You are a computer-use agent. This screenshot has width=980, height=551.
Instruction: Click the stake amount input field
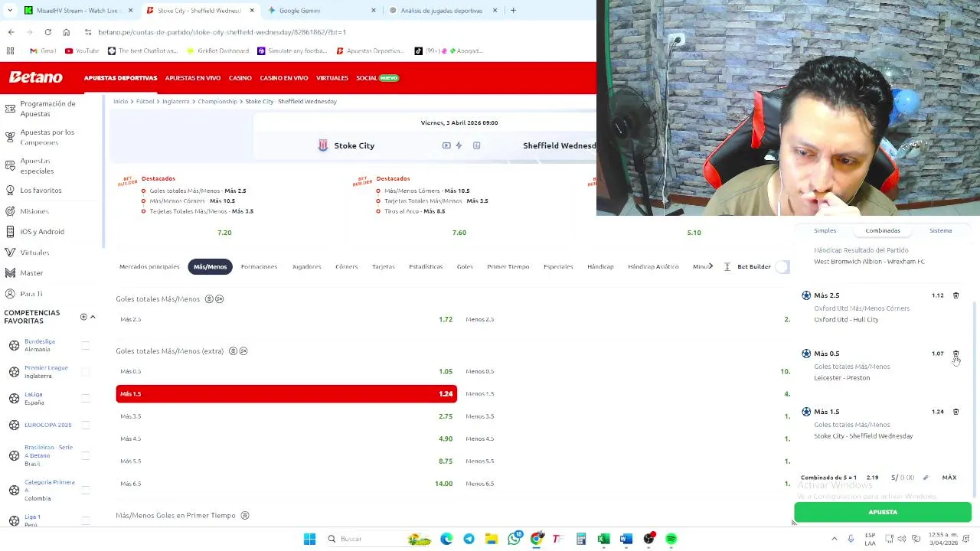[x=903, y=478]
